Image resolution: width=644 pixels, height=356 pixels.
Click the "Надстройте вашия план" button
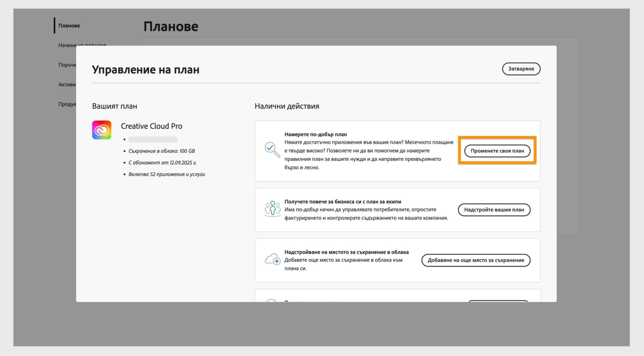point(494,210)
